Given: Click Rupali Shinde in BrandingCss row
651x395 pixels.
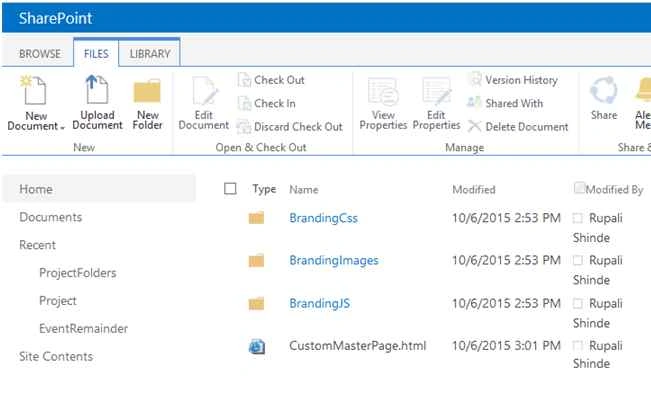Looking at the screenshot, I should (x=597, y=228).
